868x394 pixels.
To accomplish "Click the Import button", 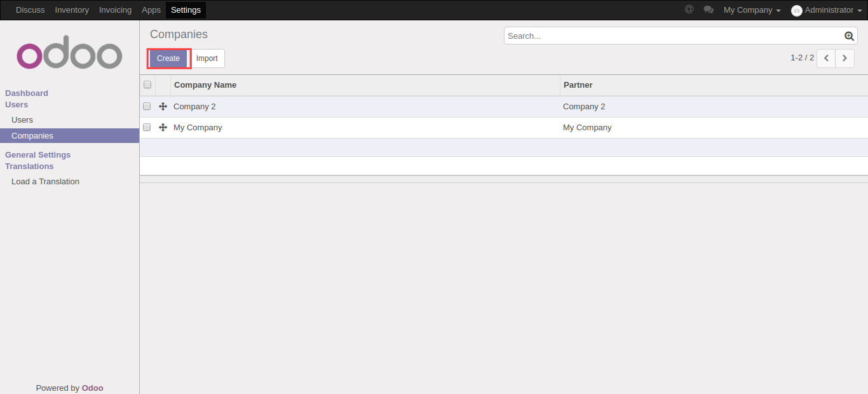I will pyautogui.click(x=207, y=58).
